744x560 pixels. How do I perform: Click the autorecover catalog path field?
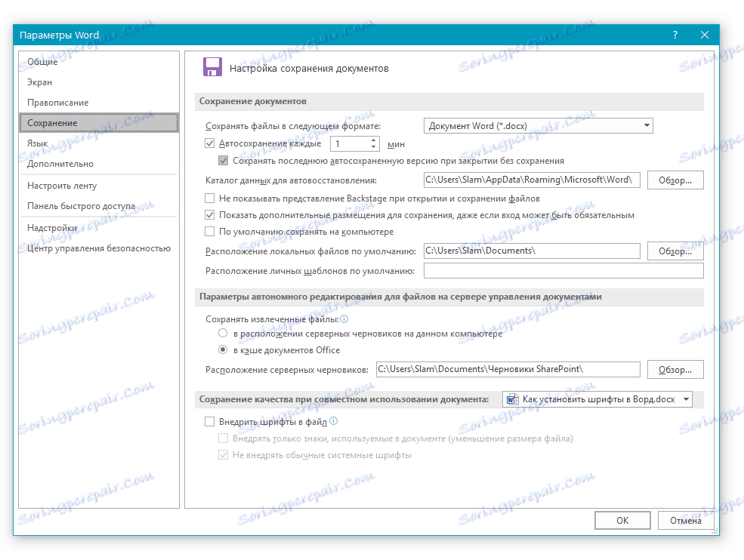(x=532, y=180)
